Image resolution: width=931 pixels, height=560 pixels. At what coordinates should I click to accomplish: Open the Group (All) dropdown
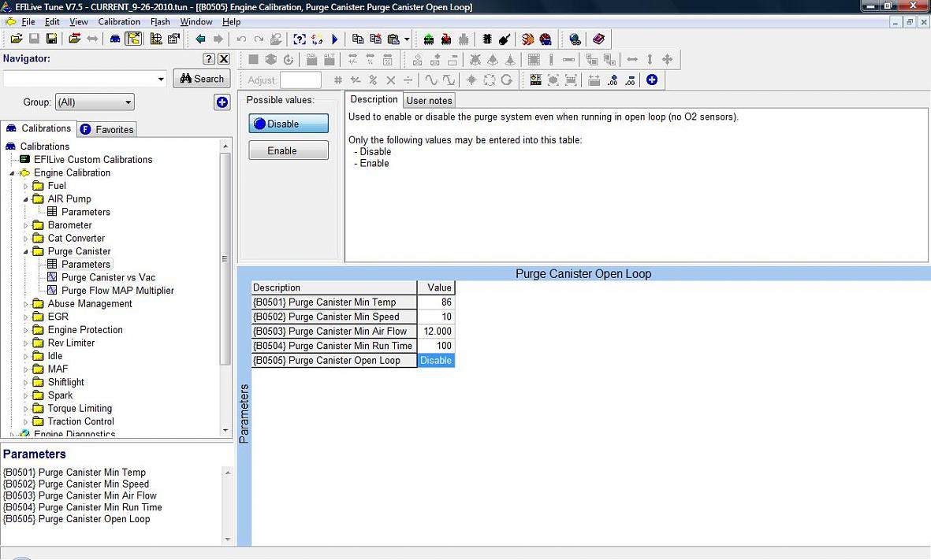point(95,102)
